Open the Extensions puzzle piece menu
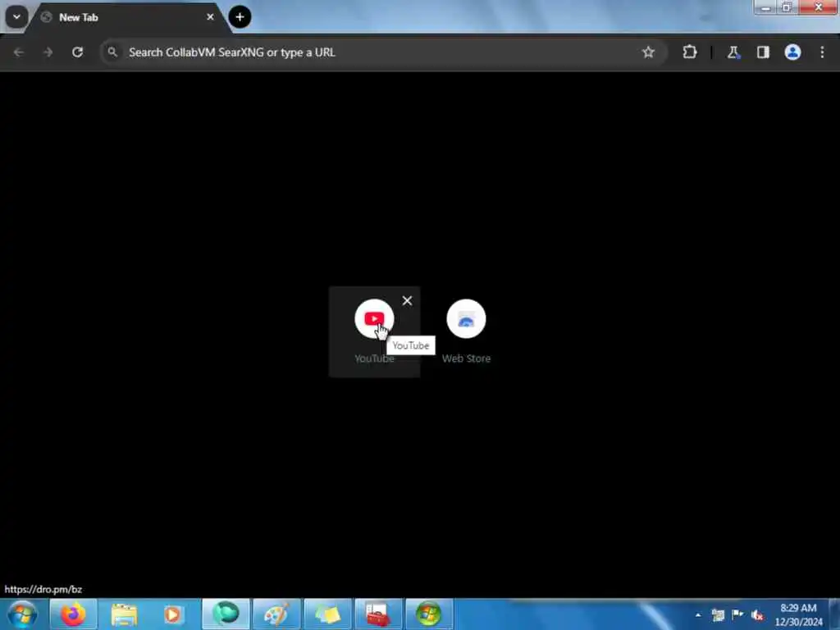This screenshot has height=630, width=840. click(x=689, y=52)
